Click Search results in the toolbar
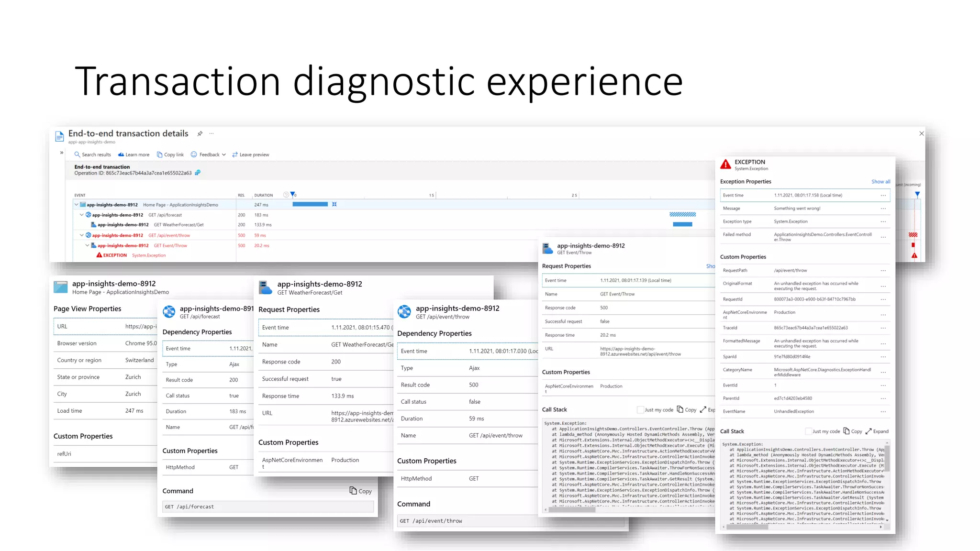Viewport: 980px width, 551px height. coord(92,154)
